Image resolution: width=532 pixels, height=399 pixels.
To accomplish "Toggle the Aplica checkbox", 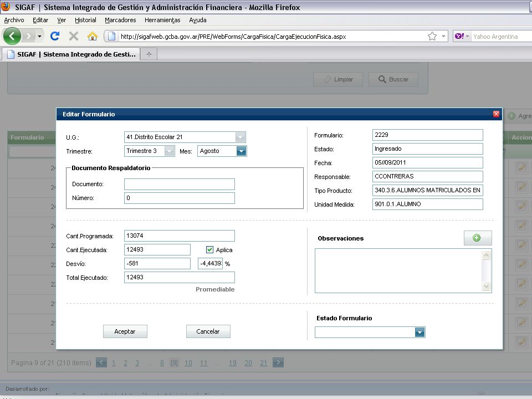I will pos(209,250).
